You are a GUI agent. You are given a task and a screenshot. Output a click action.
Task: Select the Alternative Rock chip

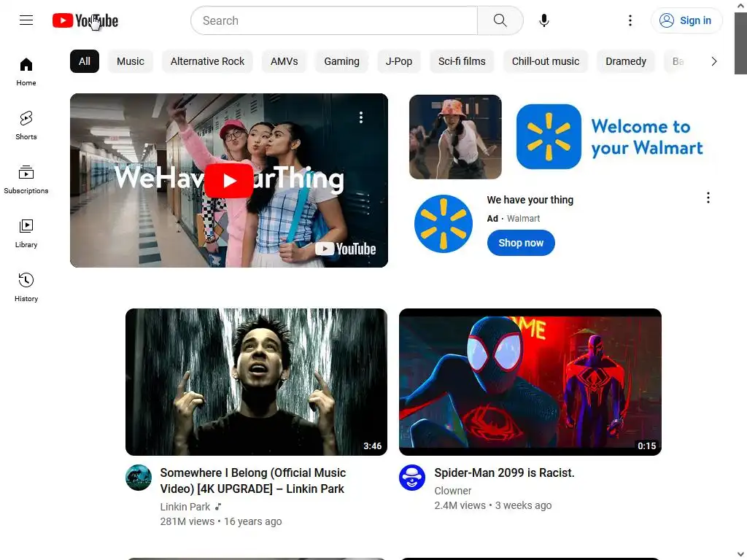[x=207, y=61]
